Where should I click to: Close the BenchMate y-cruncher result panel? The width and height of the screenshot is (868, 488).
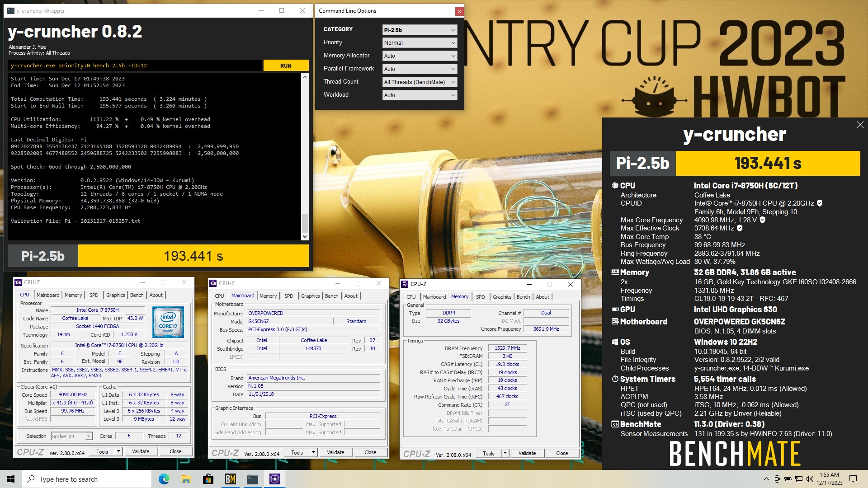coord(860,125)
